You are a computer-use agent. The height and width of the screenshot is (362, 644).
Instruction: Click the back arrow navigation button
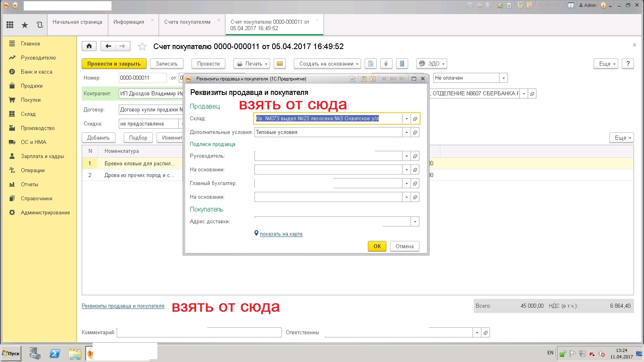click(x=108, y=46)
